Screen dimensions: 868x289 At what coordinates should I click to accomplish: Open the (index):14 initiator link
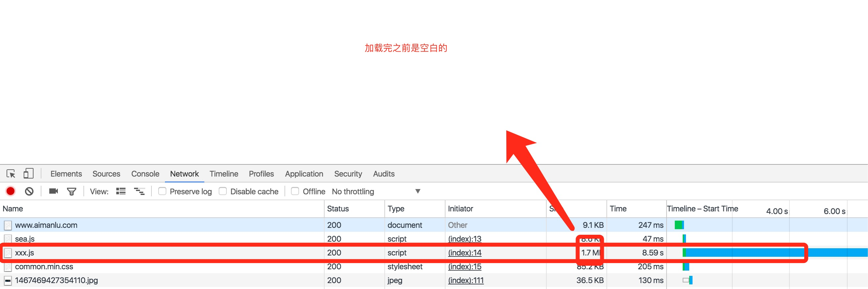tap(464, 253)
